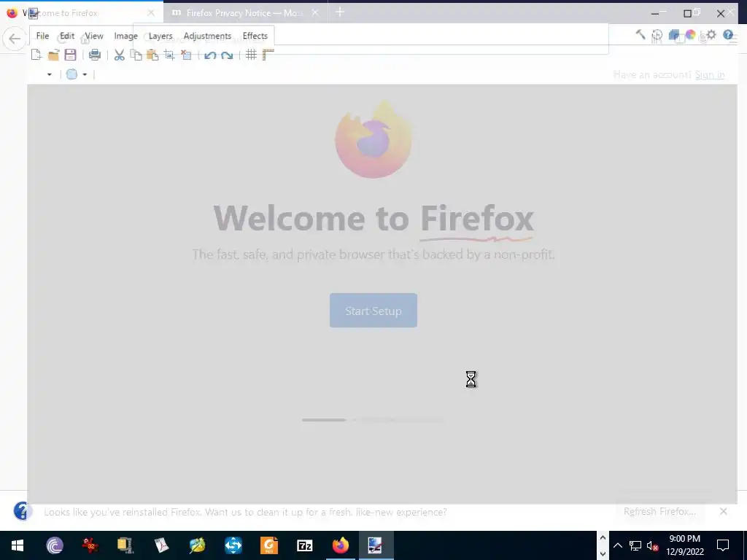Open the Help question mark icon

pos(728,34)
